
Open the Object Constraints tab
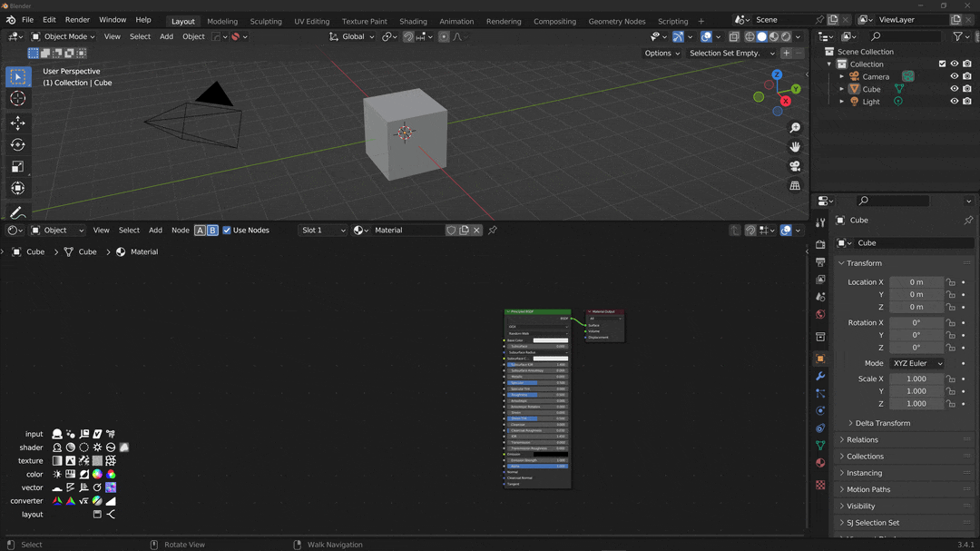[820, 428]
